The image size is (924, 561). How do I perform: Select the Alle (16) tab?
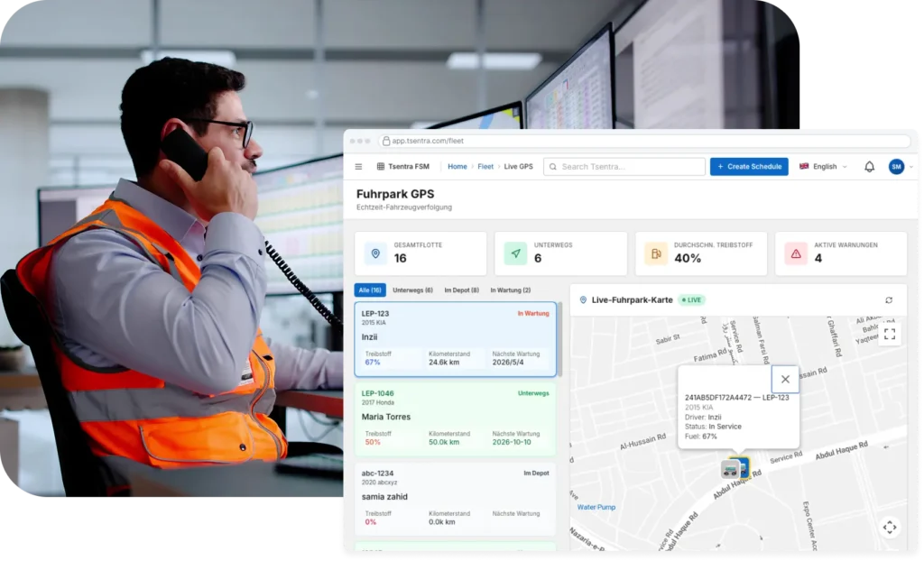click(370, 290)
